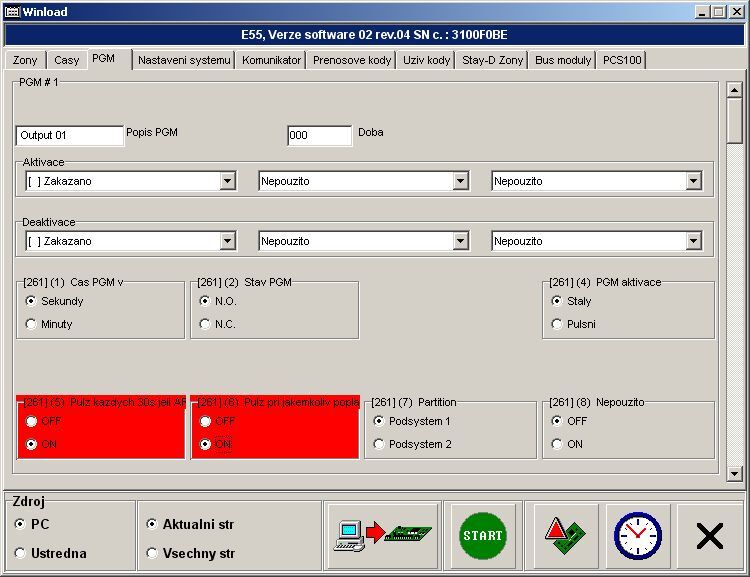Expand the first Aktivace Zakazano dropdown

click(227, 181)
